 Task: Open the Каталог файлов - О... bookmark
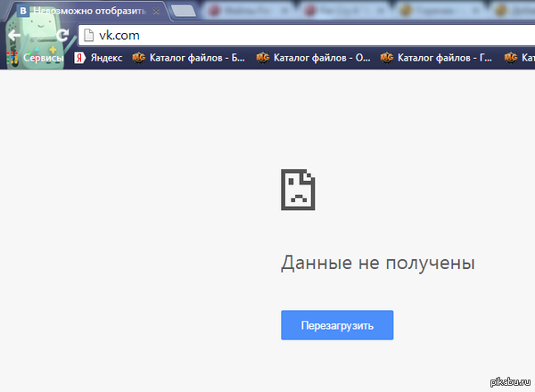tap(312, 57)
